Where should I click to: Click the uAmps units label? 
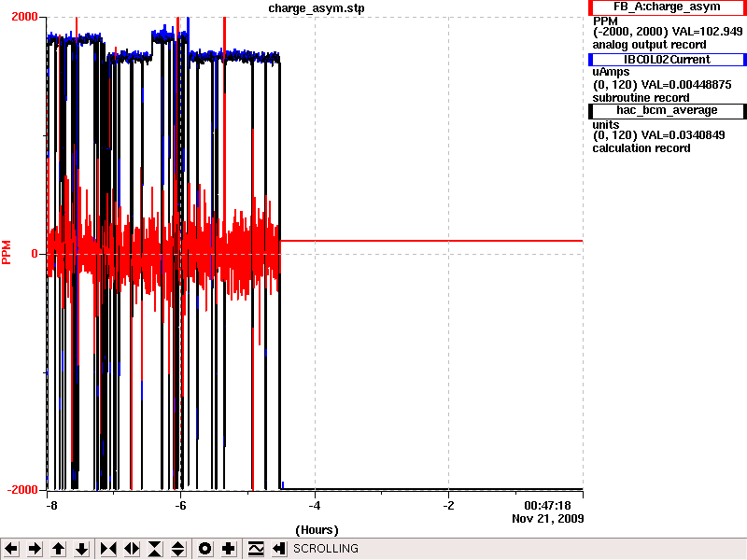611,72
